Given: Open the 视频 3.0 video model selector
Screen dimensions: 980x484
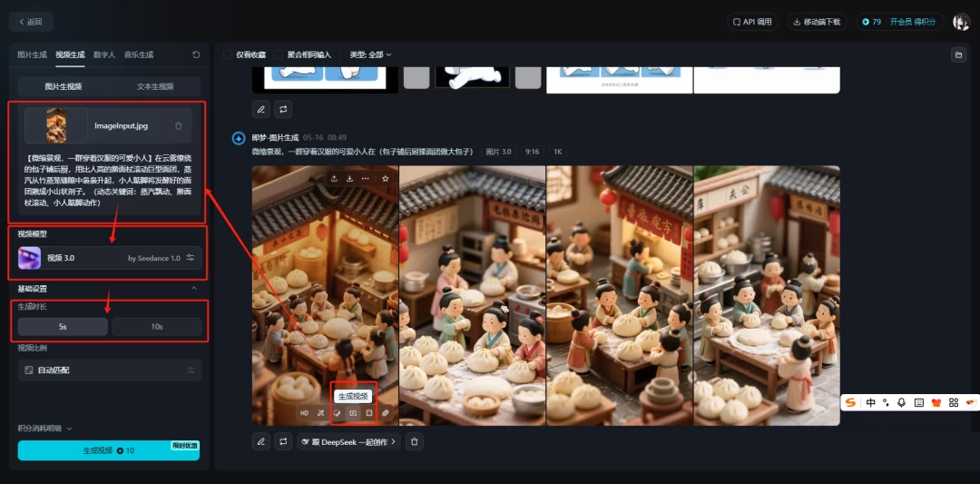Looking at the screenshot, I should click(x=109, y=258).
